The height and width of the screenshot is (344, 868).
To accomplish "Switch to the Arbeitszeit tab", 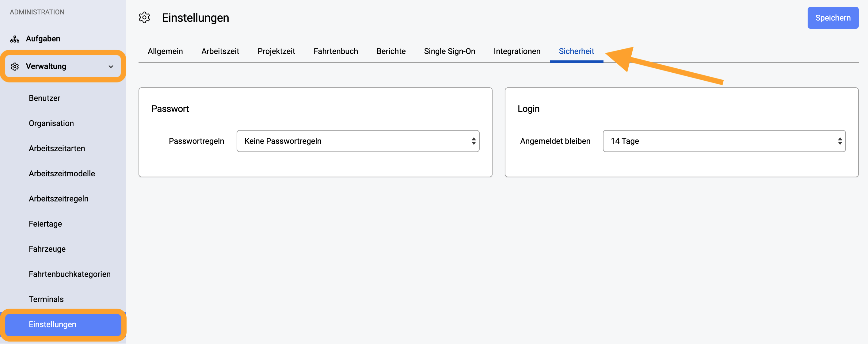I will tap(220, 51).
